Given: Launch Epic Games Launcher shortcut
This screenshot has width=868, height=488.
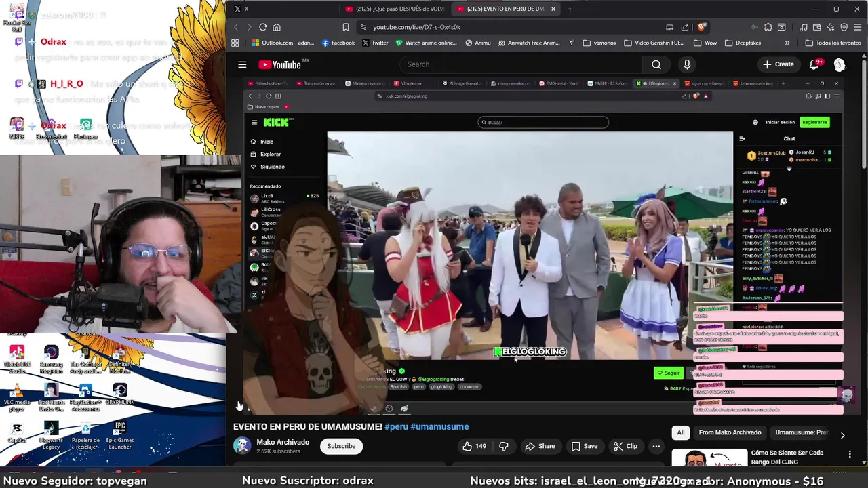Looking at the screenshot, I should (x=120, y=435).
